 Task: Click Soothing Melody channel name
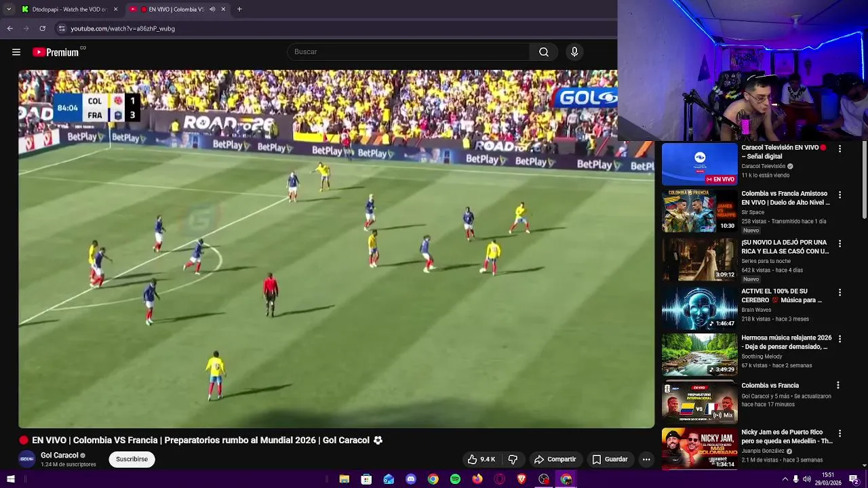[762, 357]
